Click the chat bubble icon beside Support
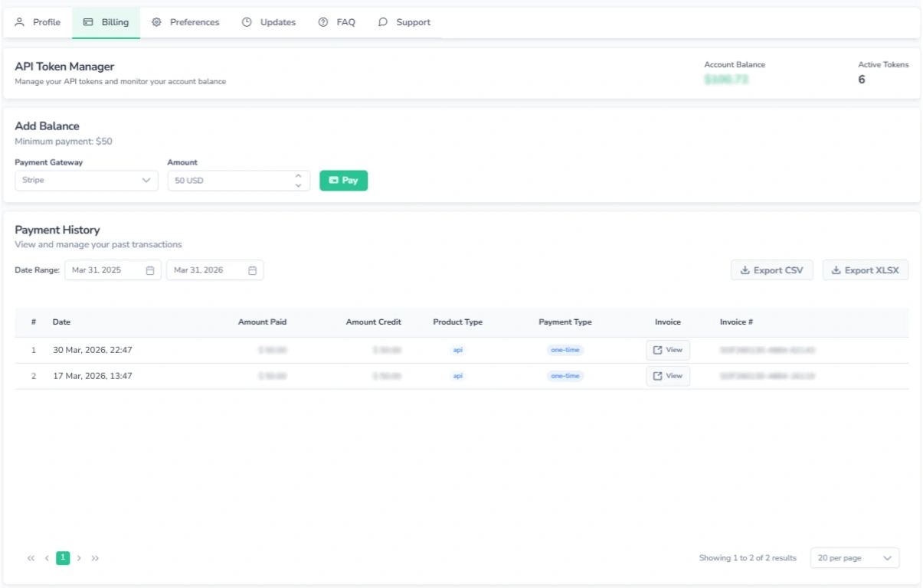Screen dimensions: 923x588 (x=383, y=22)
